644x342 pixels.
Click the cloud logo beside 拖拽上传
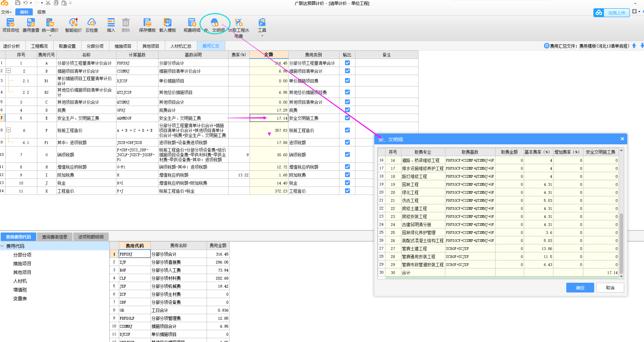(599, 13)
